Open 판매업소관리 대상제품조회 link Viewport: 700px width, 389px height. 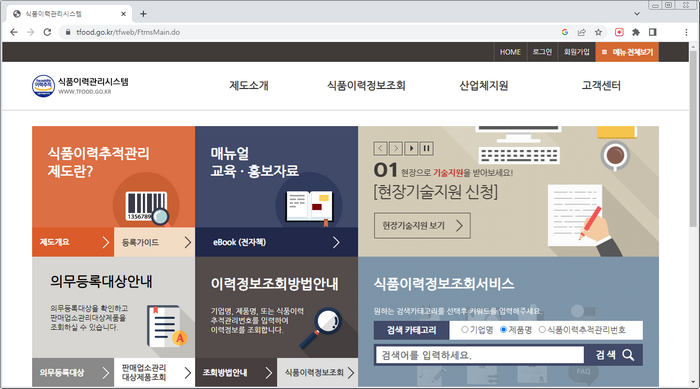tap(154, 372)
